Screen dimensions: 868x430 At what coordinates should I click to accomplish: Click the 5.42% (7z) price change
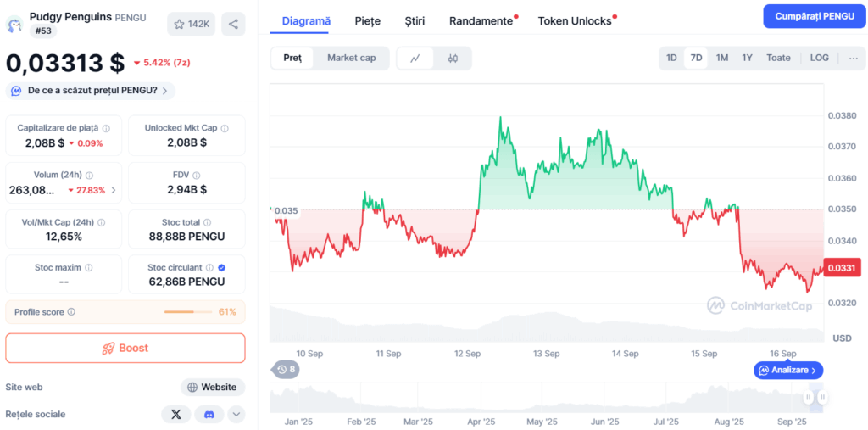[x=162, y=63]
